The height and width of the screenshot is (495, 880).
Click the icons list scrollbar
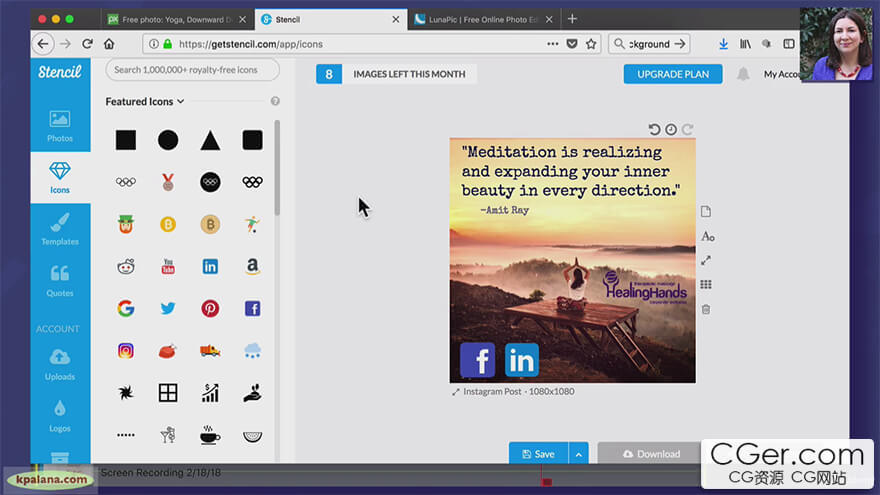coord(277,167)
